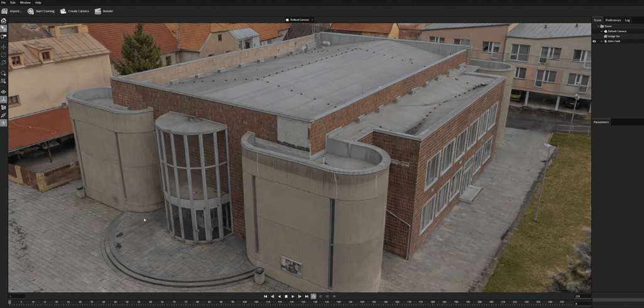Click the timeline ruler at frame 150
This screenshot has width=644, height=308.
pyautogui.click(x=361, y=302)
